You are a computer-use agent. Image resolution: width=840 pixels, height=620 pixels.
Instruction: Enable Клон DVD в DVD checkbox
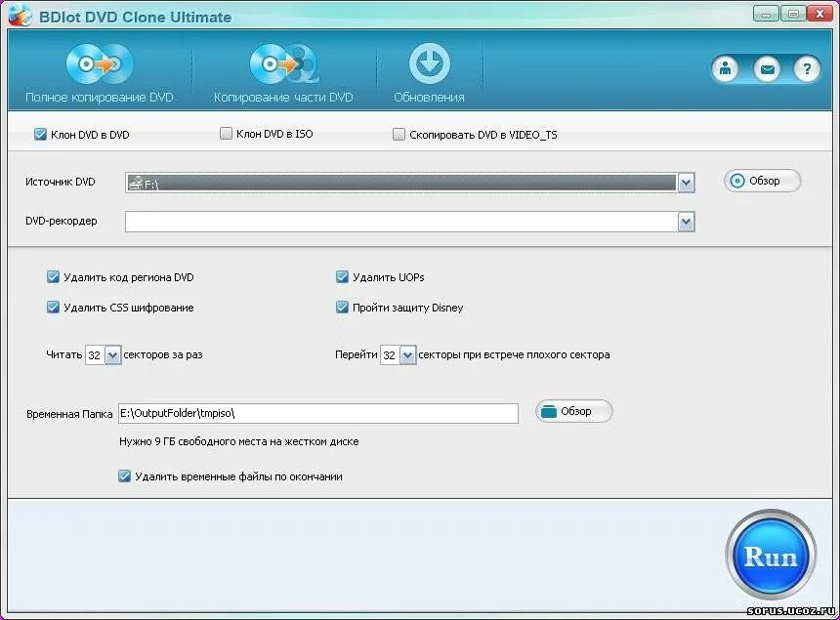pyautogui.click(x=40, y=135)
